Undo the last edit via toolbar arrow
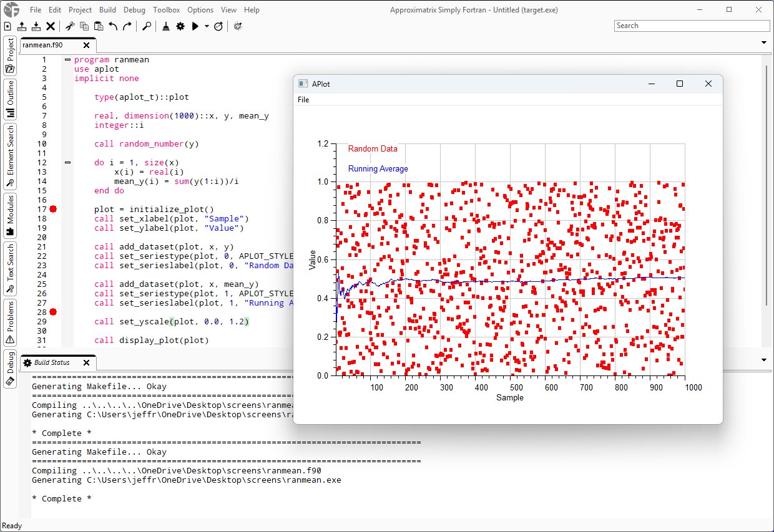This screenshot has width=774, height=532. [113, 26]
